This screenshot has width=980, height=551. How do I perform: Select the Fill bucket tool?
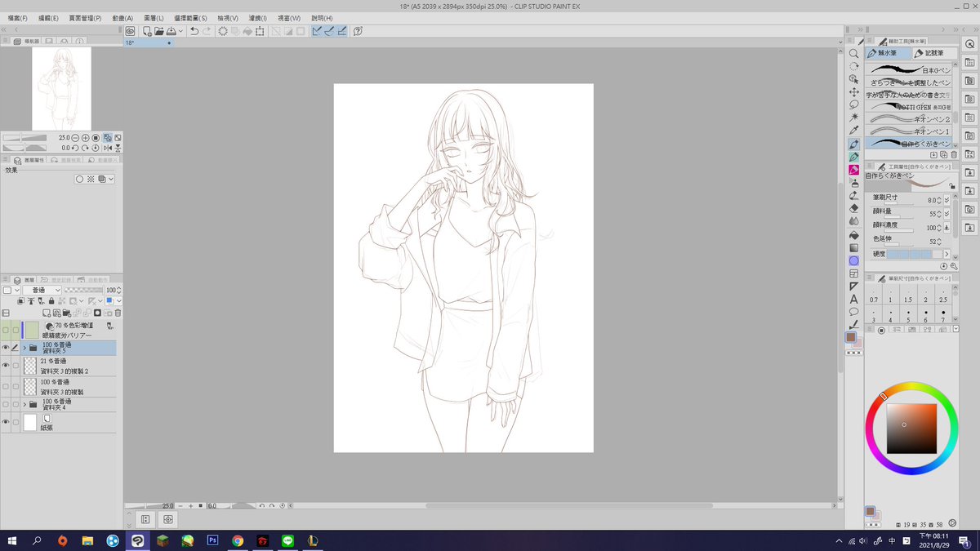point(854,234)
